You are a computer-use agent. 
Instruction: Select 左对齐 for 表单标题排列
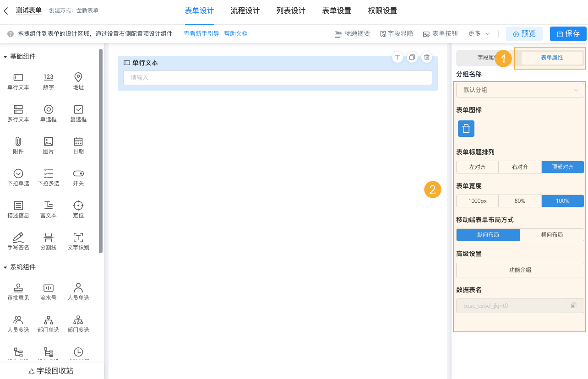(x=477, y=167)
